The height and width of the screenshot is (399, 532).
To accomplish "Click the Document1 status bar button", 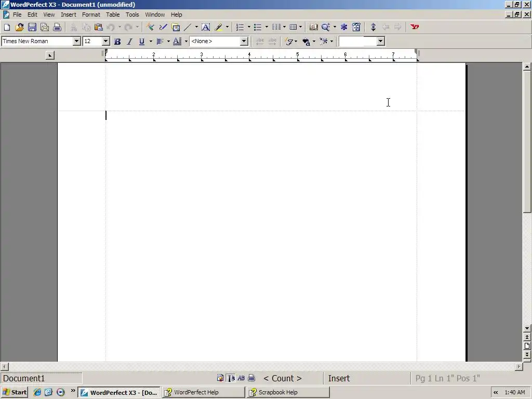I will [x=42, y=378].
